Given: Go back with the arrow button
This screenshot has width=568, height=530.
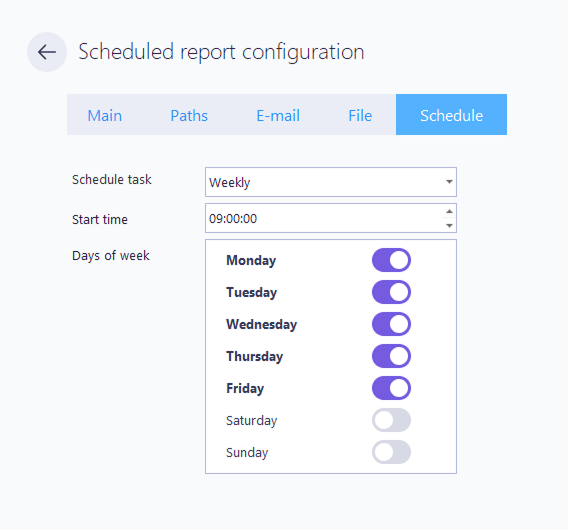Looking at the screenshot, I should (47, 52).
